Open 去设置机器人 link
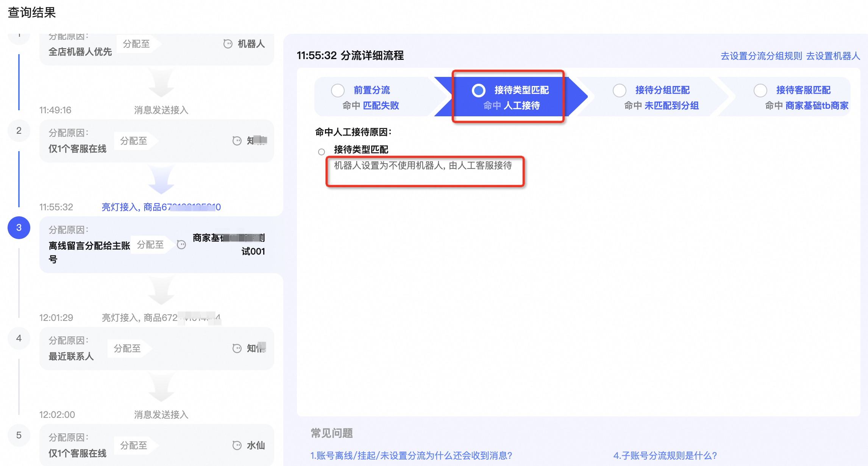Image resolution: width=868 pixels, height=466 pixels. (833, 56)
